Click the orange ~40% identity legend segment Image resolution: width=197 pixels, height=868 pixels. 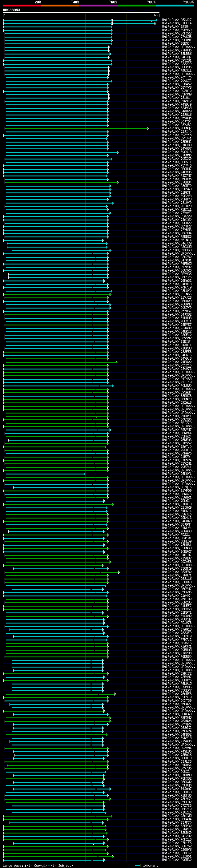60,6
